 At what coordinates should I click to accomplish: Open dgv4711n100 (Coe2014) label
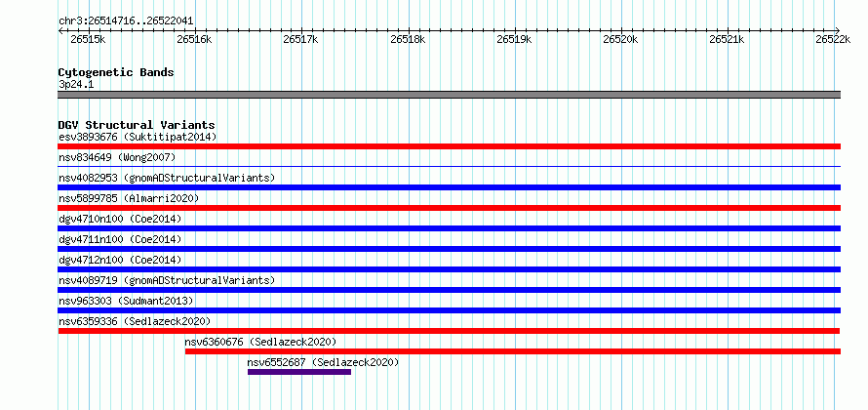pos(120,239)
